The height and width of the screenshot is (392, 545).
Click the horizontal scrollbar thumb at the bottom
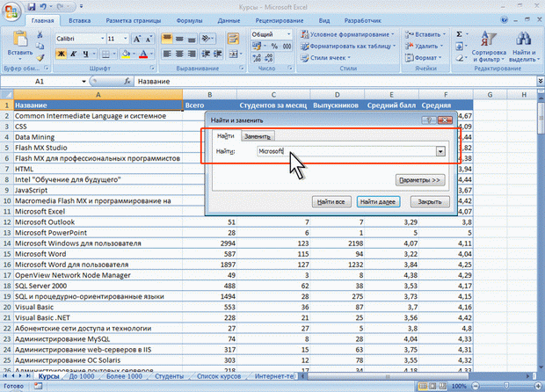tap(388, 376)
